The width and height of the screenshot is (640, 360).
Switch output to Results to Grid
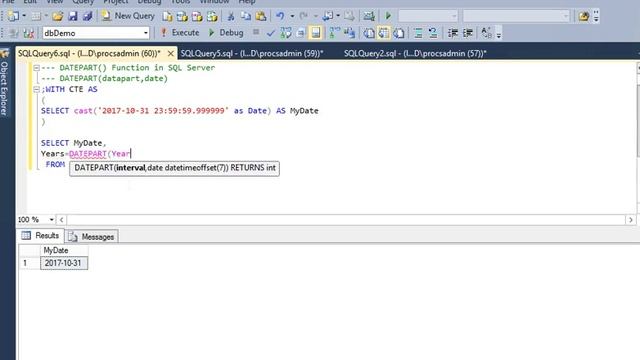click(x=384, y=33)
